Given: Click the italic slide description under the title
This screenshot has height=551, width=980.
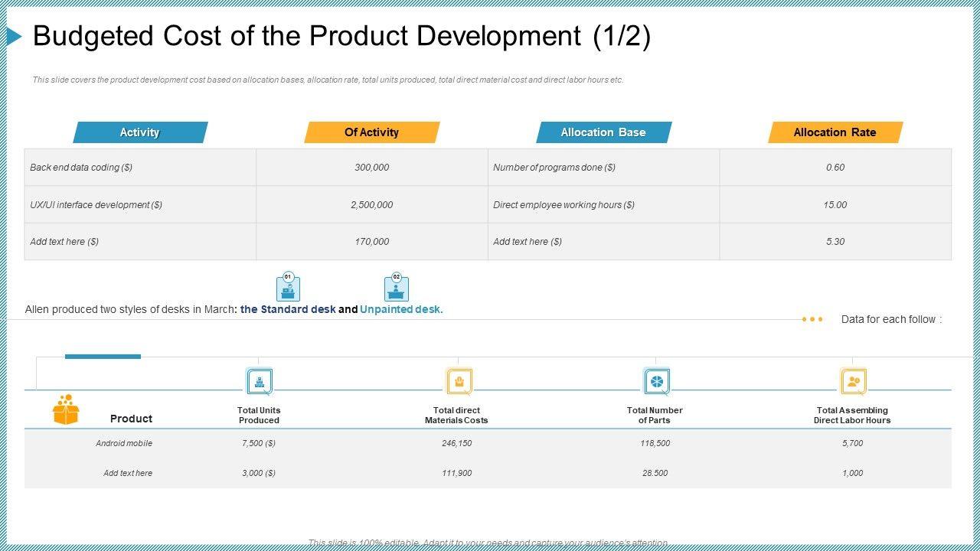Looking at the screenshot, I should pyautogui.click(x=328, y=80).
